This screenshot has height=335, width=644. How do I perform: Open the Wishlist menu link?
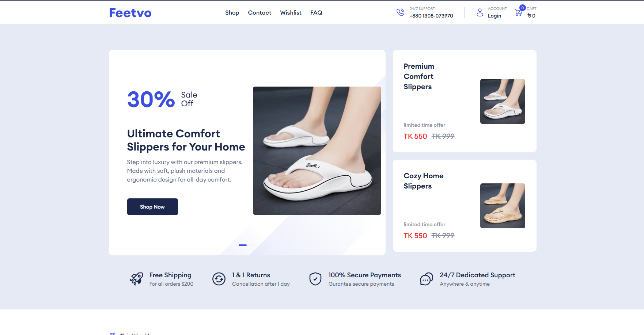tap(291, 12)
